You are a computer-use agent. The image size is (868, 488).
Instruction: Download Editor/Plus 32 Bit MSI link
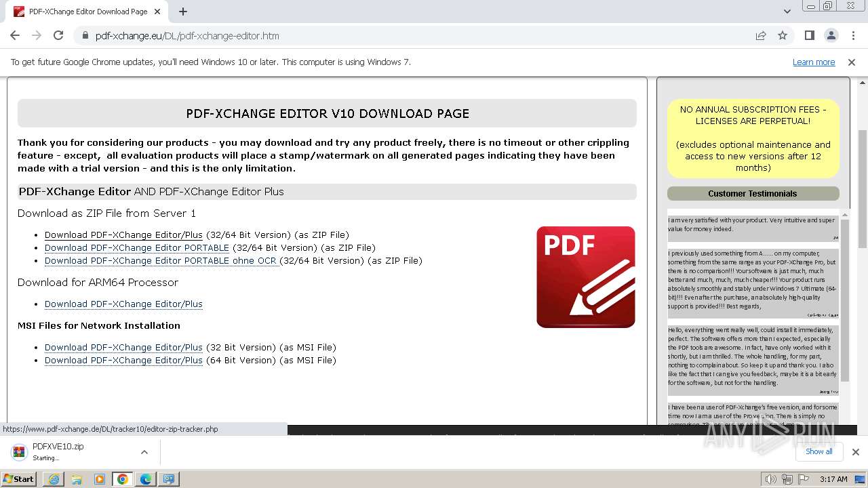point(123,347)
